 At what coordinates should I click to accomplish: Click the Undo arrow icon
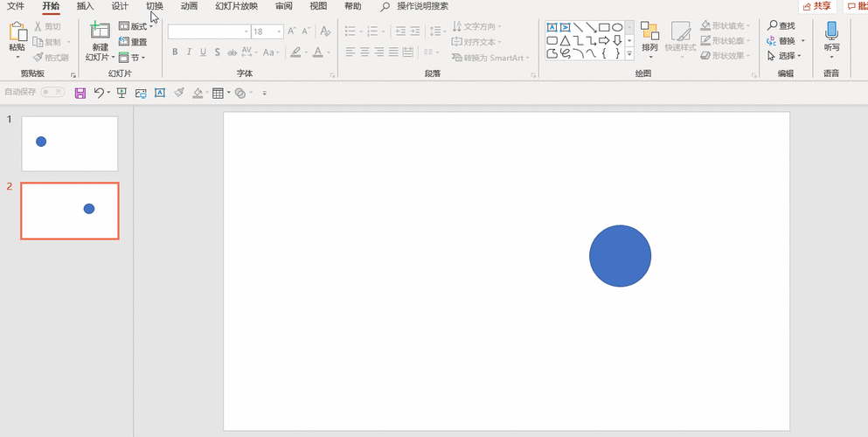(99, 93)
